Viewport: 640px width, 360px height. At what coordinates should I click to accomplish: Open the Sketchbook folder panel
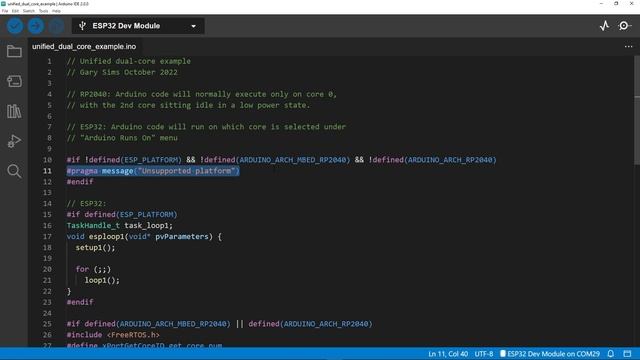pyautogui.click(x=14, y=51)
